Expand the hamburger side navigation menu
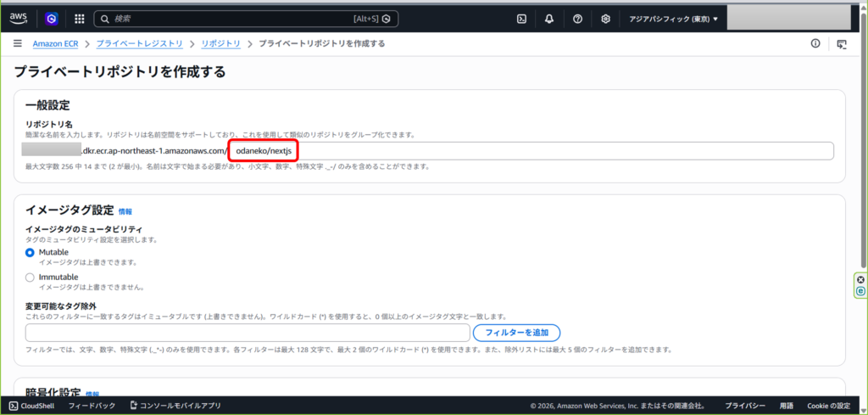 pos(17,43)
